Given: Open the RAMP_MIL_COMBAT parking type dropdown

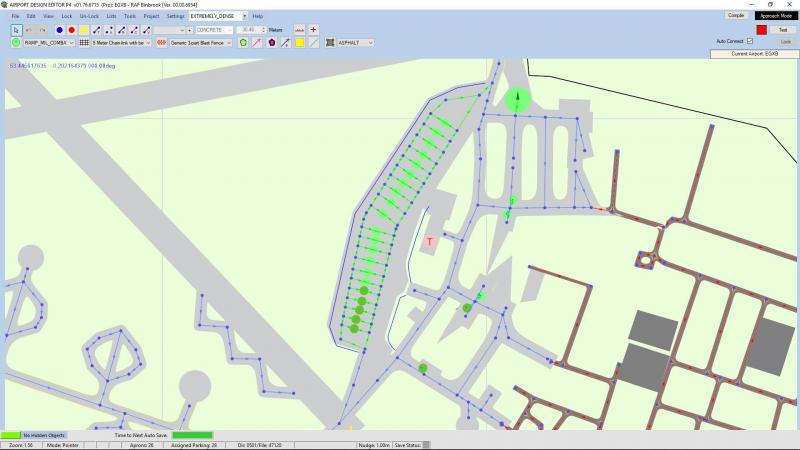Looking at the screenshot, I should (73, 43).
